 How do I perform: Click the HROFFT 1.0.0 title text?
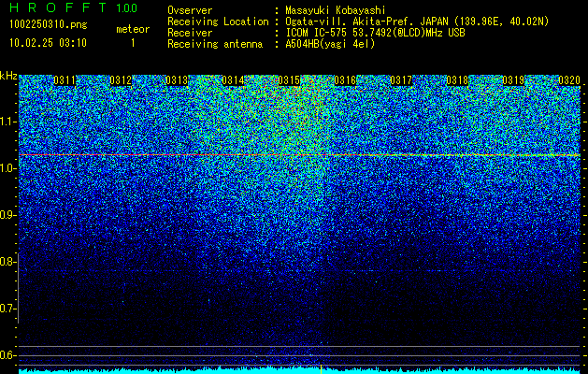(74, 7)
